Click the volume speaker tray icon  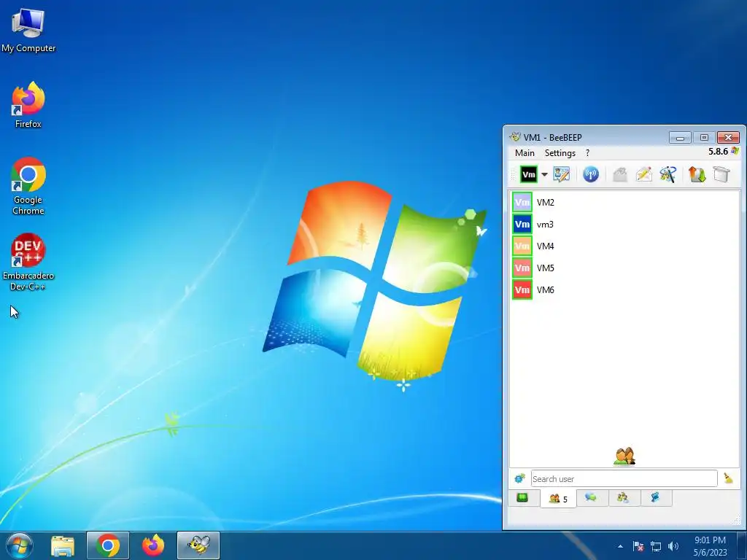tap(673, 546)
